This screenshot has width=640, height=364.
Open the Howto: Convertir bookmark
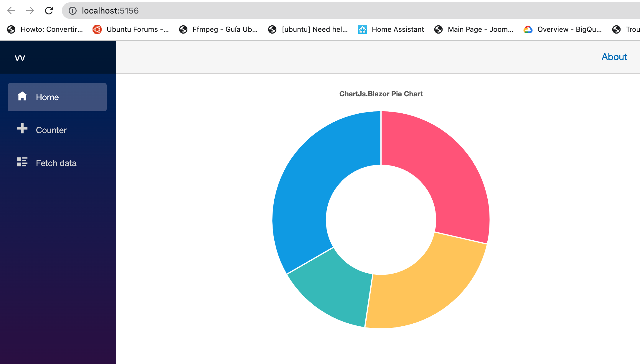(45, 29)
